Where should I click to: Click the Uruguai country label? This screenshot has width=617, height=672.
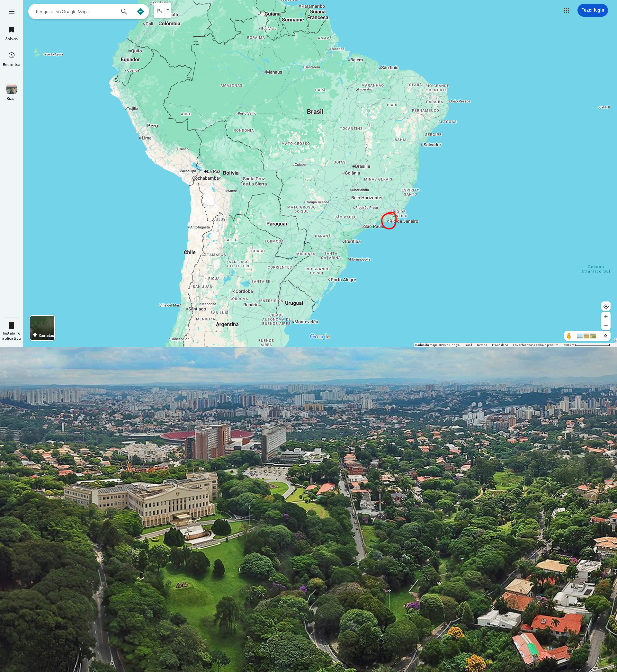pos(294,303)
